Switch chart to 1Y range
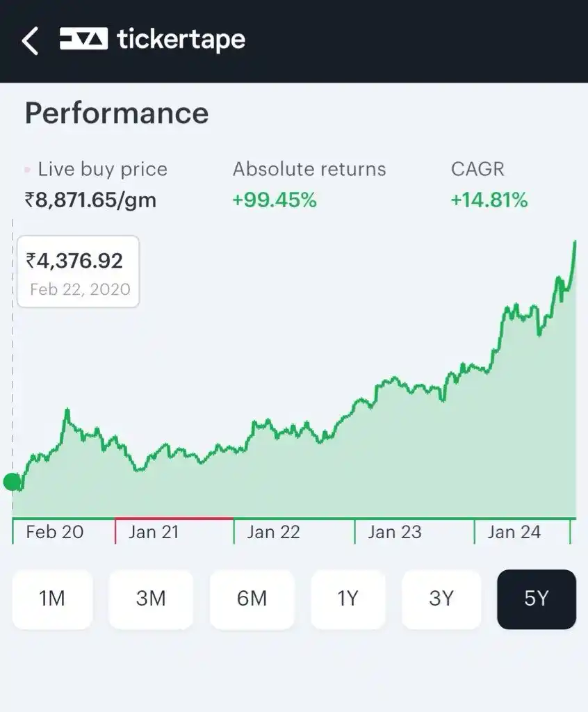The width and height of the screenshot is (588, 712). (x=348, y=599)
